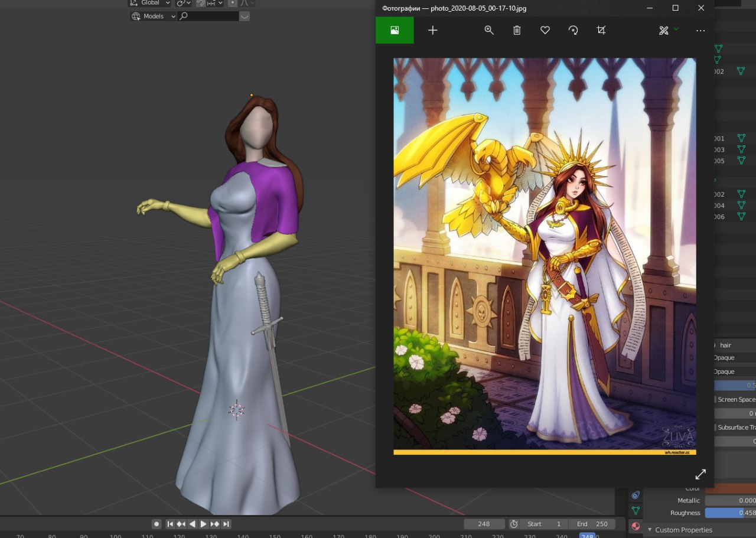
Task: Click the 3D cursor crosshair on the dress
Action: point(236,409)
